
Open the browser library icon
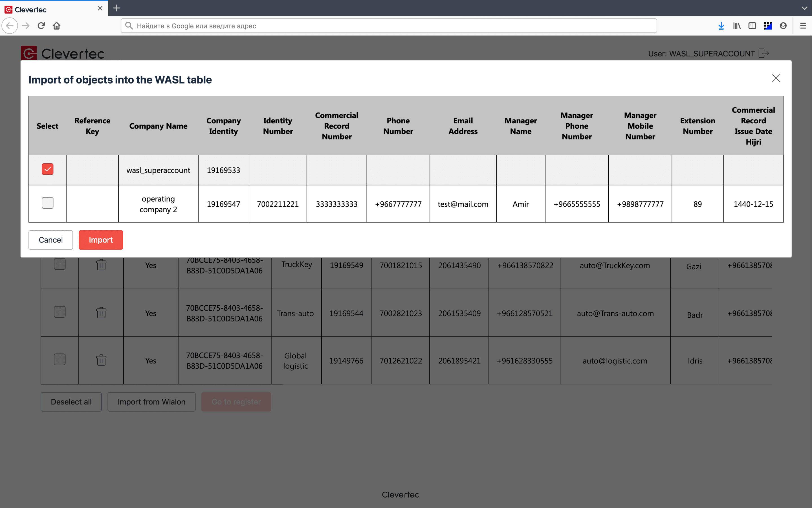pyautogui.click(x=736, y=26)
